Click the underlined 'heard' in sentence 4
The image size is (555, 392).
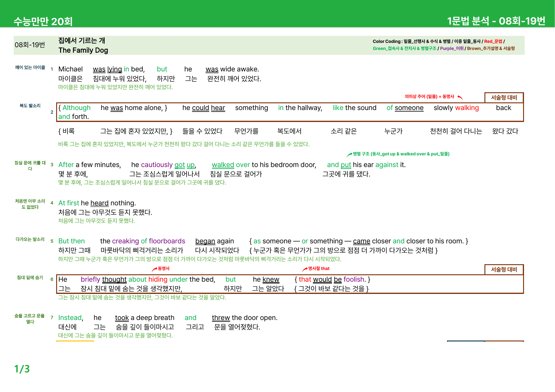point(99,203)
